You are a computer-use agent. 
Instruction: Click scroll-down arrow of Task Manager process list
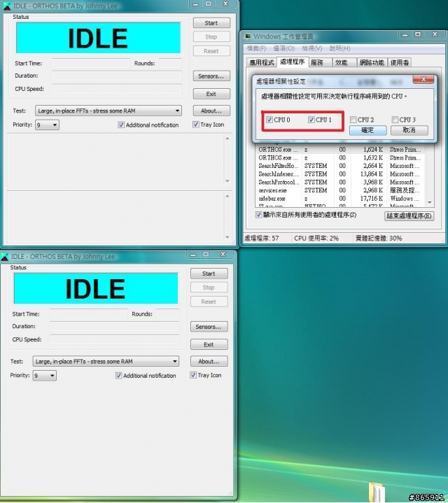[x=430, y=202]
